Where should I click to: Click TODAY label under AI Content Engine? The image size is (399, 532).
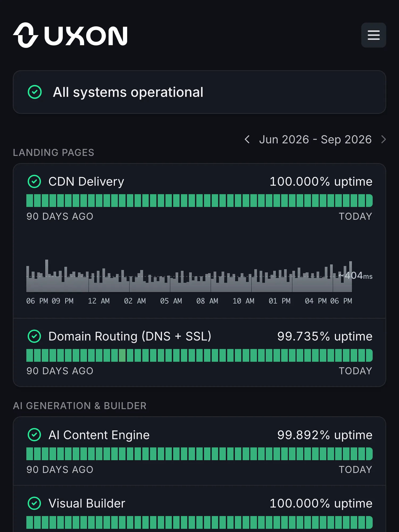tap(355, 469)
